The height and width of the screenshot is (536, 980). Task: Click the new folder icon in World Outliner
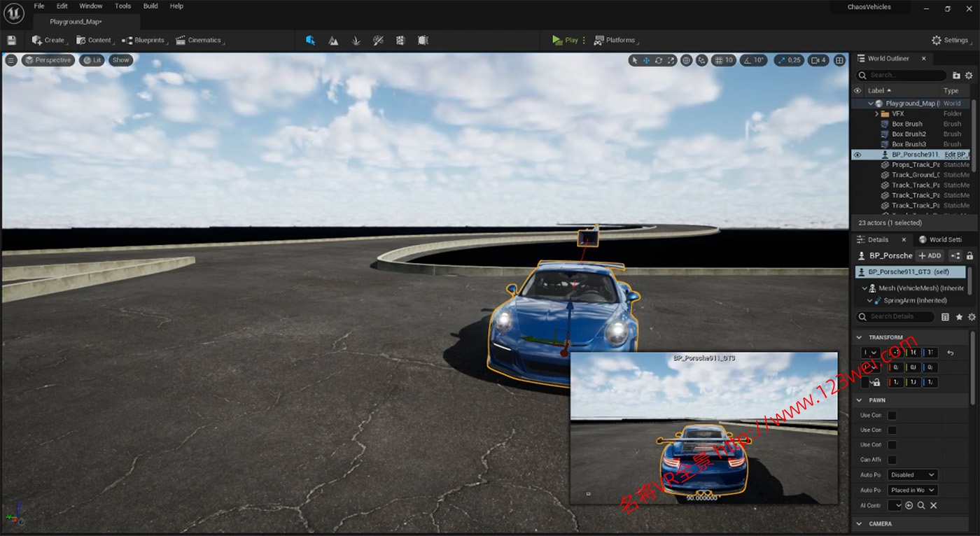pos(956,75)
